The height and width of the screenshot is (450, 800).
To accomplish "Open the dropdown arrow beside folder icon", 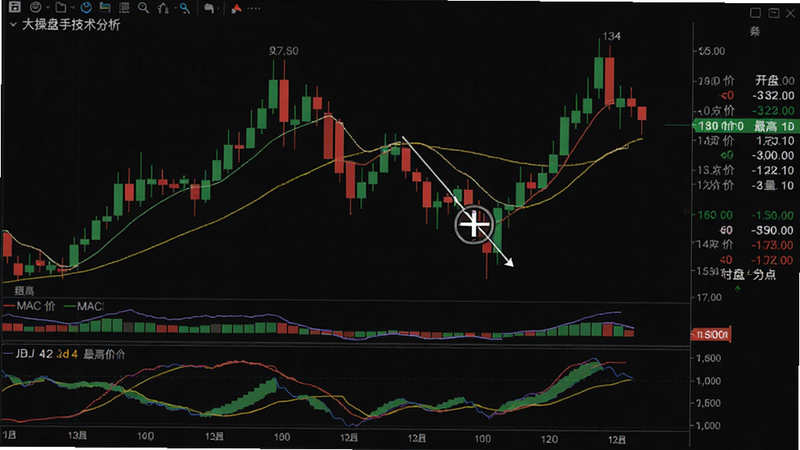I will [72, 8].
